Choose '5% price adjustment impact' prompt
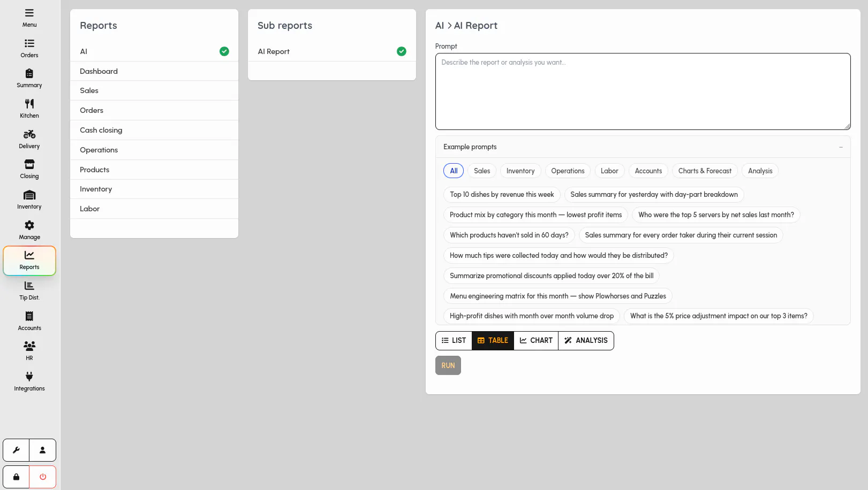 pos(719,316)
